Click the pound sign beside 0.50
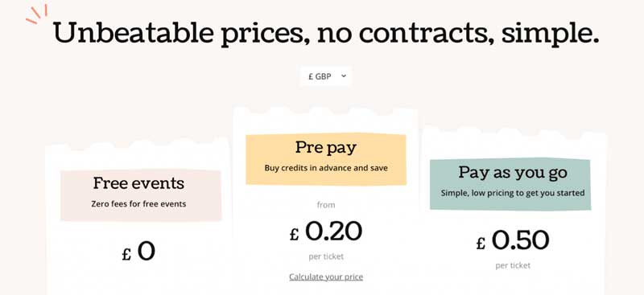 481,244
